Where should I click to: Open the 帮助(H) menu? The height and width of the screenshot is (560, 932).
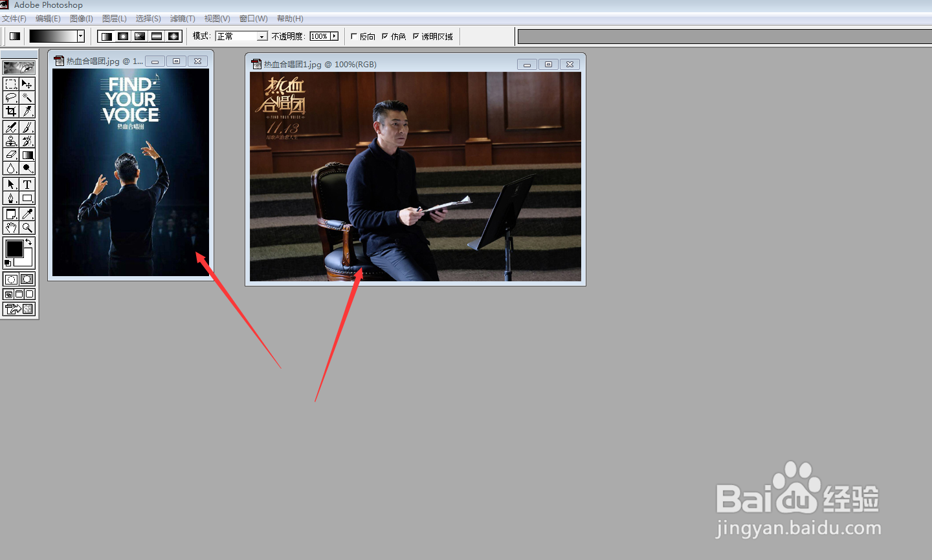pos(290,19)
